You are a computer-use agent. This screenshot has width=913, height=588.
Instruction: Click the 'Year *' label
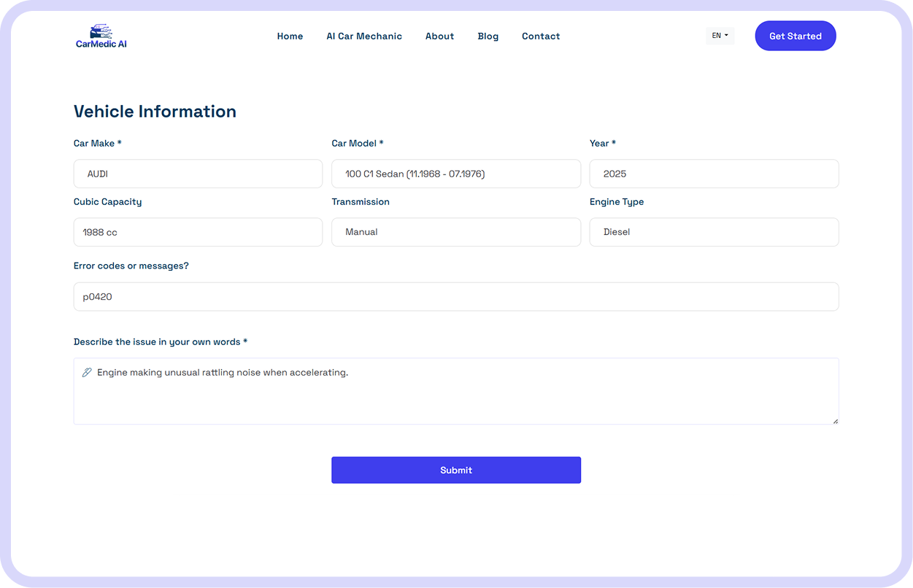(603, 143)
